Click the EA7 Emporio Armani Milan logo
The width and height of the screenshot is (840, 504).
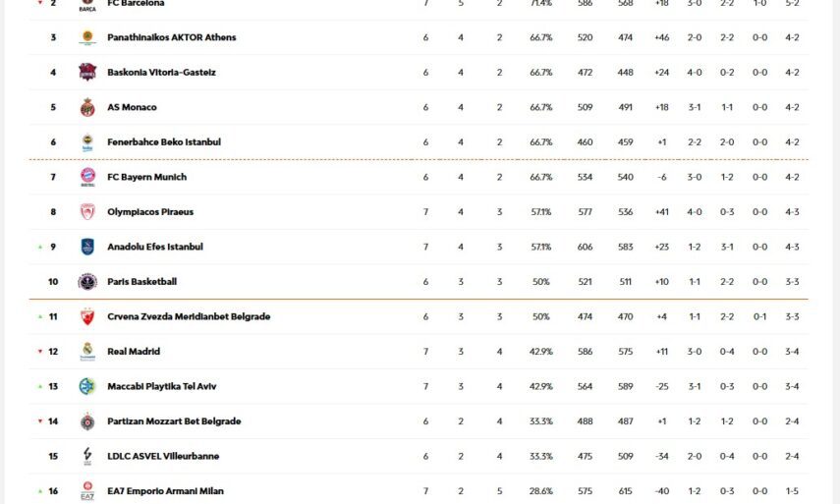[x=87, y=491]
